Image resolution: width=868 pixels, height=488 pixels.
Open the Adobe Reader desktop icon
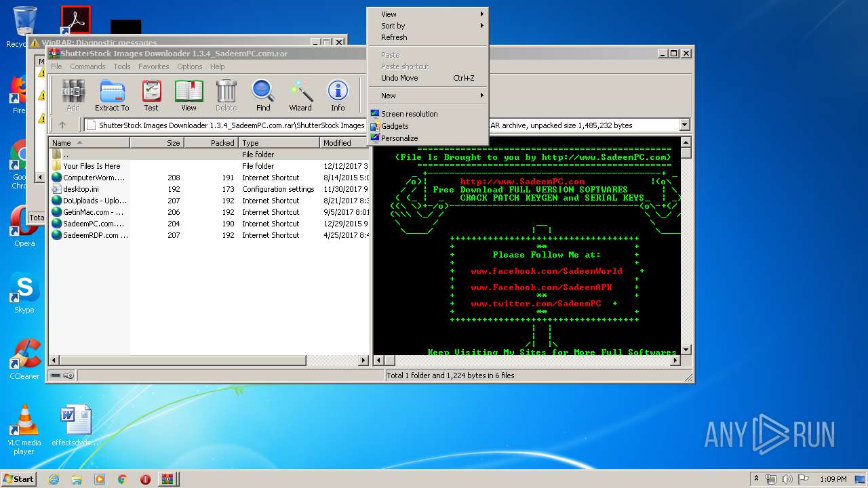click(x=75, y=21)
